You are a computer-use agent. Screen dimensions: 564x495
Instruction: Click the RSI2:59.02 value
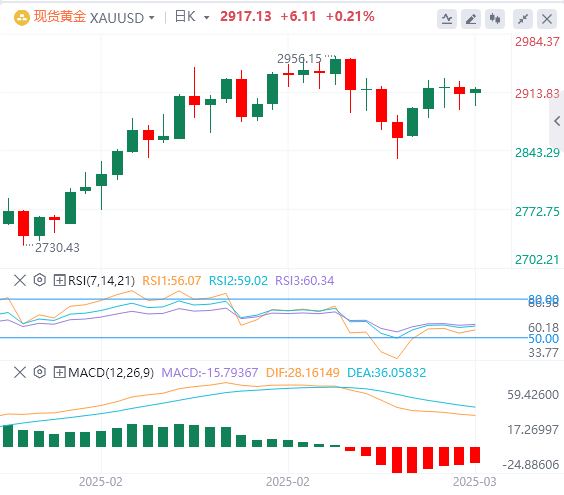[238, 281]
